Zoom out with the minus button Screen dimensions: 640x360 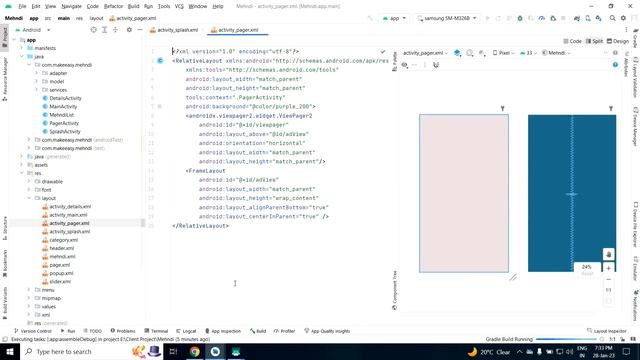[609, 280]
